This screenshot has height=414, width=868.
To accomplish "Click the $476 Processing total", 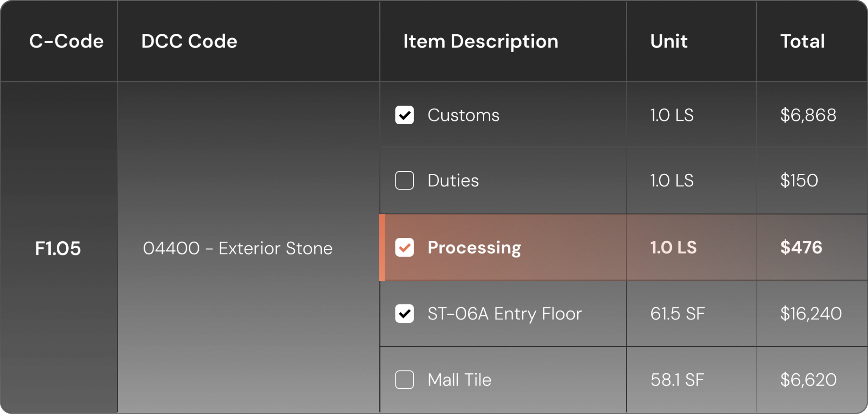I will pyautogui.click(x=801, y=247).
